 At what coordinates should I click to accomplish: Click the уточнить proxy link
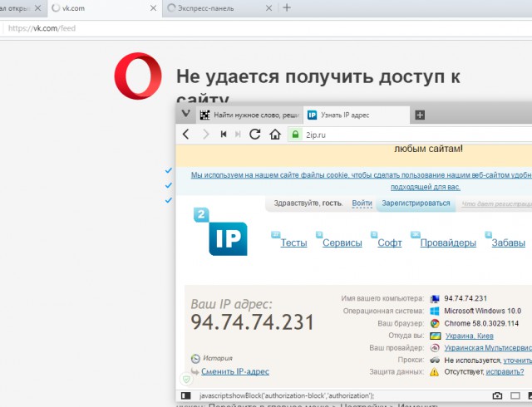pyautogui.click(x=517, y=360)
